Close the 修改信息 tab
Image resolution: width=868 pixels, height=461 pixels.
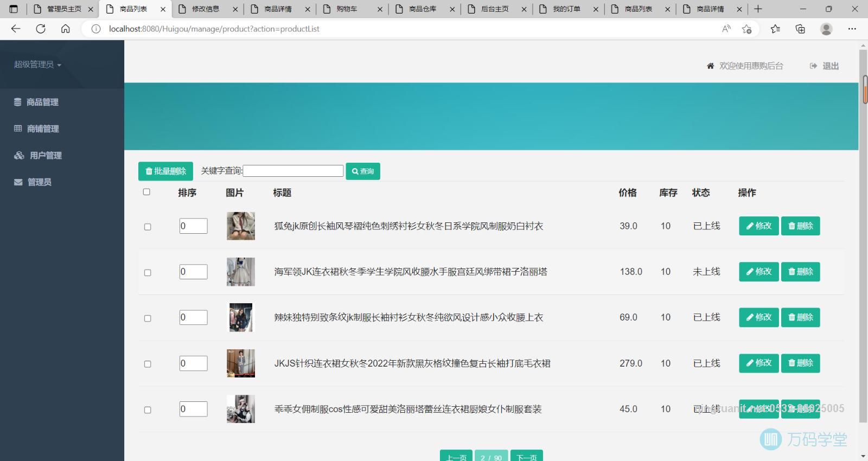[x=235, y=9]
